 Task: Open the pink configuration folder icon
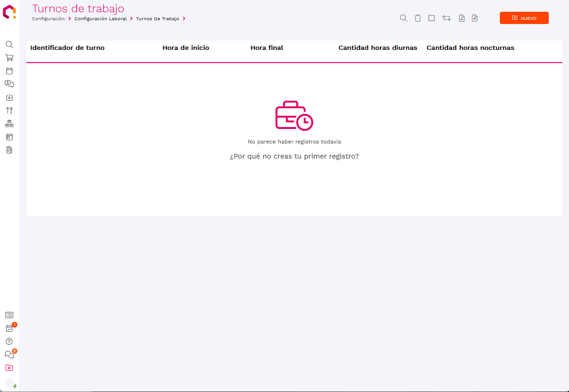9,368
